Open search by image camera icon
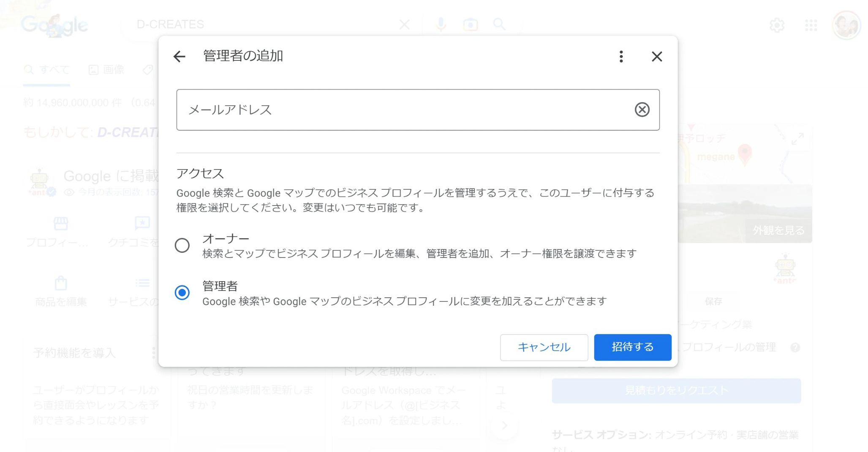This screenshot has width=868, height=452. pyautogui.click(x=470, y=25)
